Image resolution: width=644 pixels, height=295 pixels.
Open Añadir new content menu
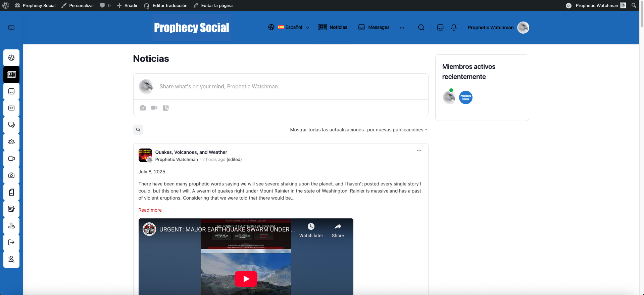click(x=127, y=5)
